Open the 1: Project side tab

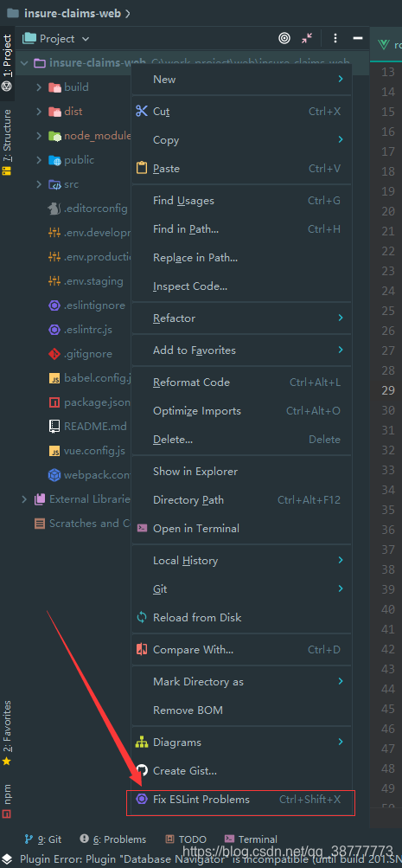click(7, 63)
